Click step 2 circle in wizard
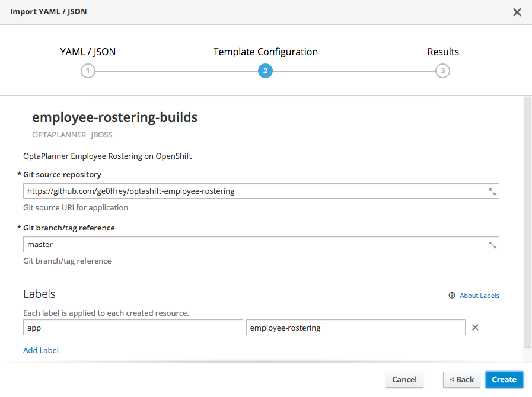 click(265, 71)
